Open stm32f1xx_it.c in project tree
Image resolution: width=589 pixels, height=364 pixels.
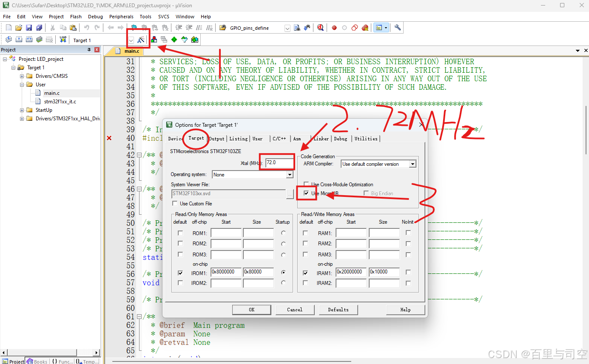click(x=60, y=102)
